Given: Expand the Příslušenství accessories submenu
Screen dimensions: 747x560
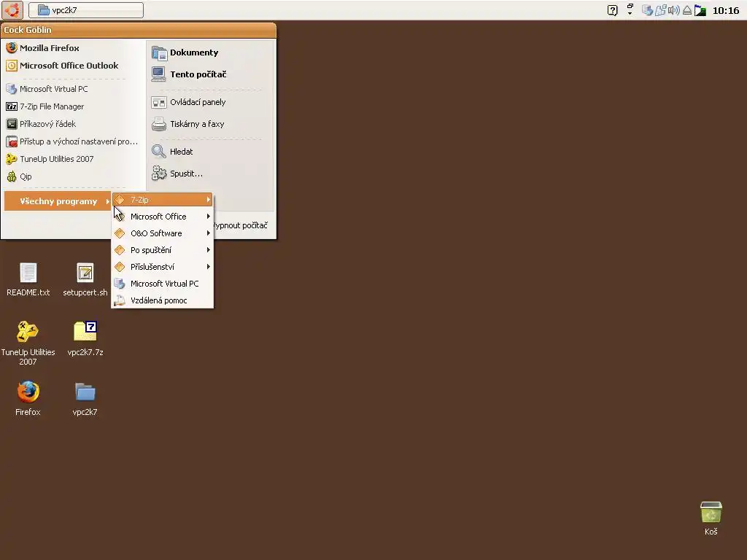Looking at the screenshot, I should click(x=163, y=267).
